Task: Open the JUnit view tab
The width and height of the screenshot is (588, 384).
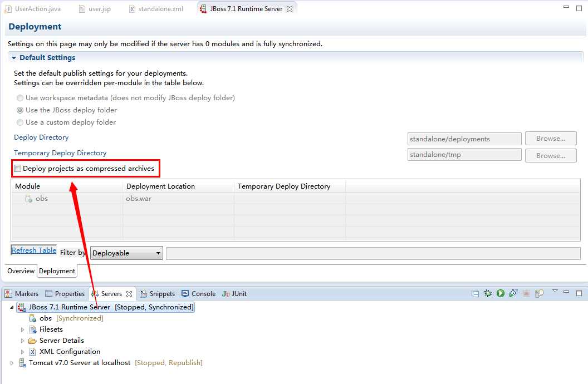Action: coord(234,294)
